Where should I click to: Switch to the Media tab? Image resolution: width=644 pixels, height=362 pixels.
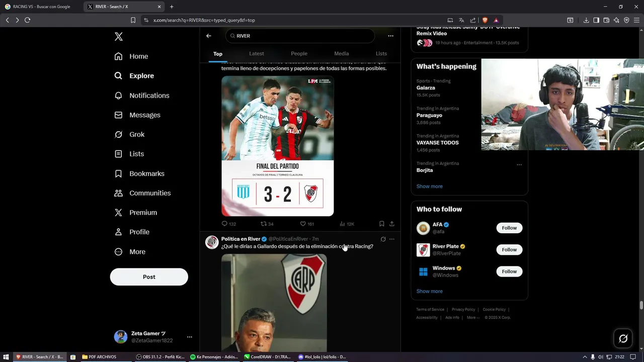342,54
